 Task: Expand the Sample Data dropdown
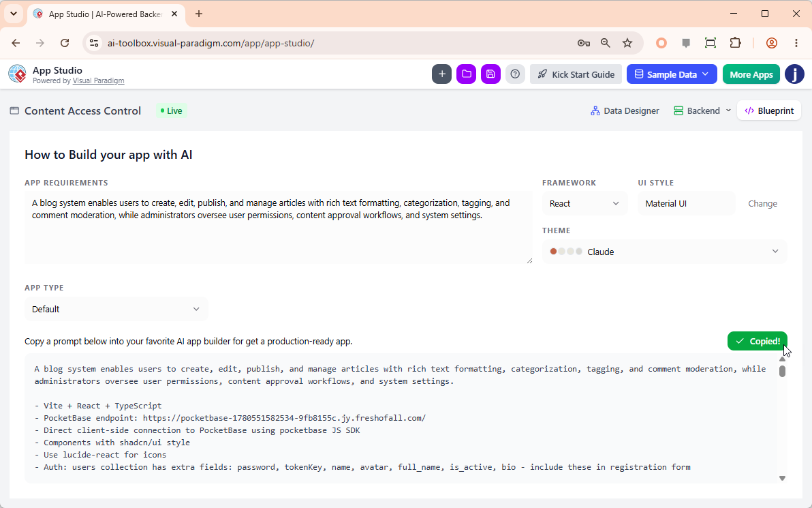[x=672, y=74]
